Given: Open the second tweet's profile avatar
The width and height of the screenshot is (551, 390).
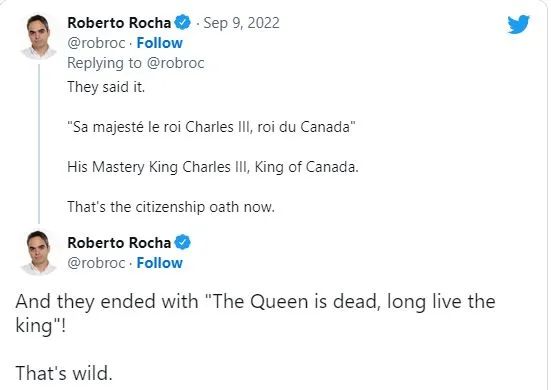Looking at the screenshot, I should (38, 253).
